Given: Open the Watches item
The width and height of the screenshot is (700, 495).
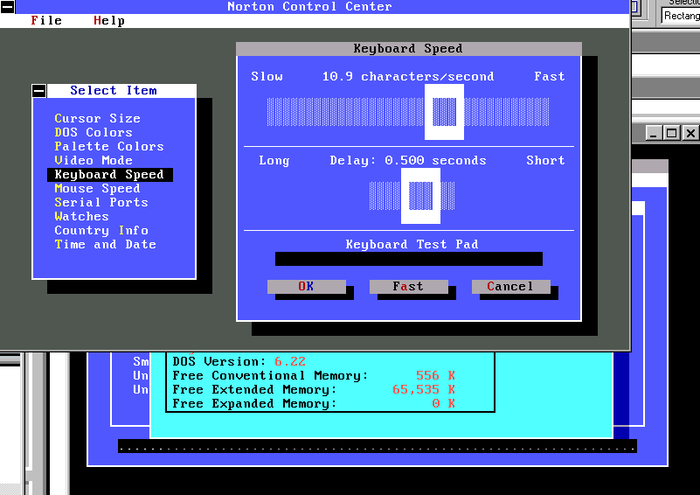Looking at the screenshot, I should (82, 217).
